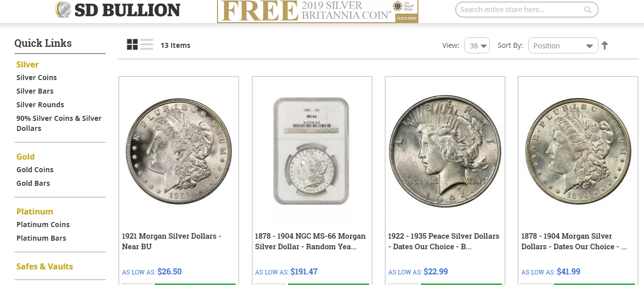Switch to grid view icon
This screenshot has height=285, width=644.
coord(132,45)
